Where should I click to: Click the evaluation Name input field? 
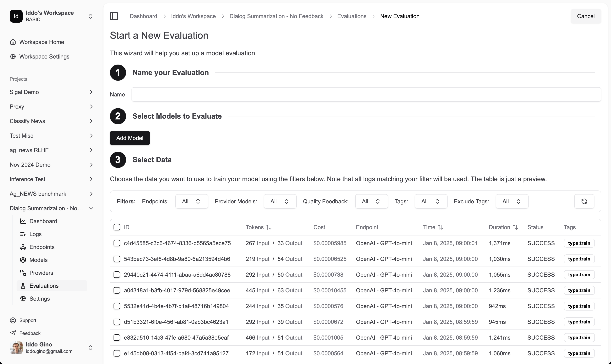click(x=366, y=94)
